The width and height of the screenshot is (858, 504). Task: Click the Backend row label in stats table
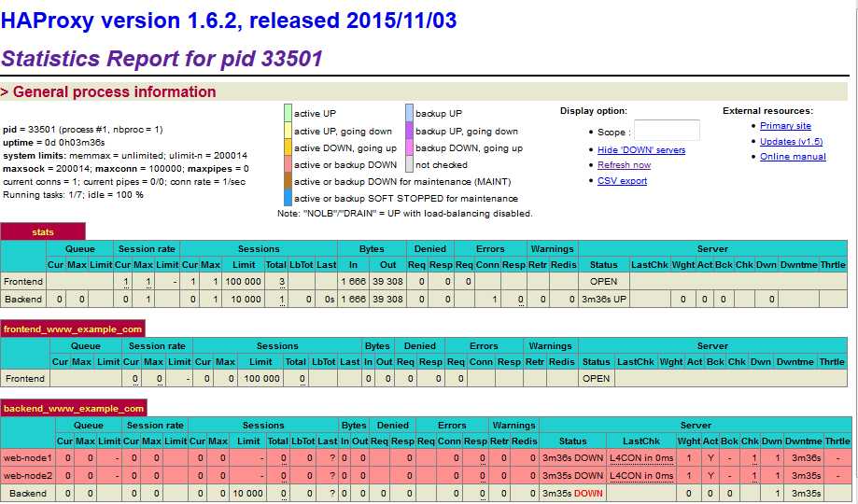point(23,300)
